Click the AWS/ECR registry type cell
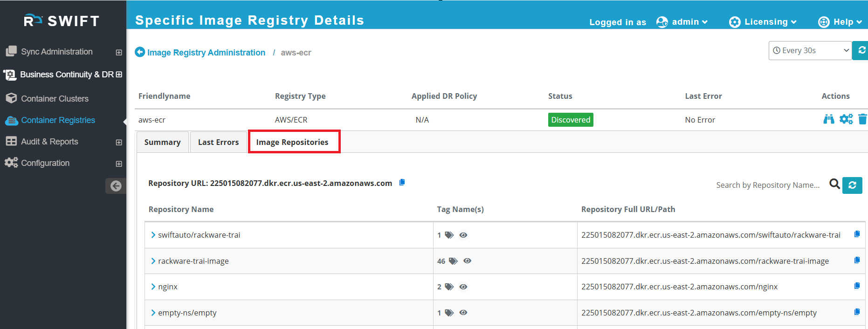868x329 pixels. coord(291,120)
